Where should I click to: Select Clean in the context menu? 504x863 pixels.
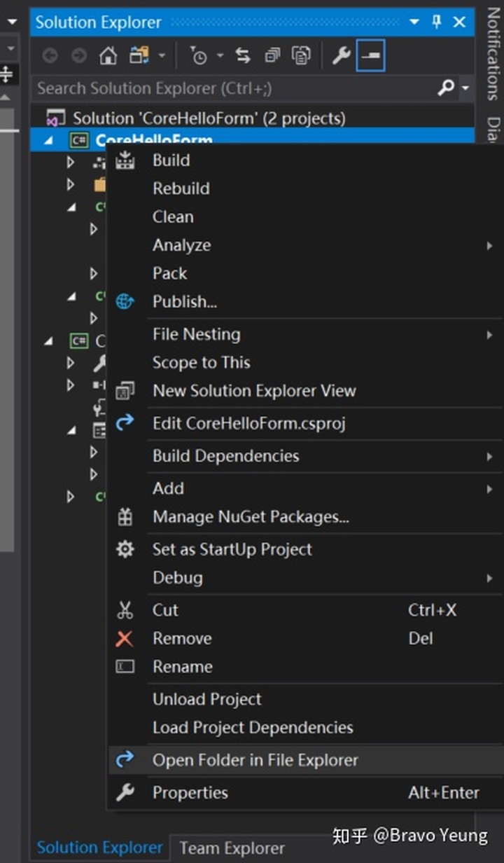pyautogui.click(x=304, y=216)
